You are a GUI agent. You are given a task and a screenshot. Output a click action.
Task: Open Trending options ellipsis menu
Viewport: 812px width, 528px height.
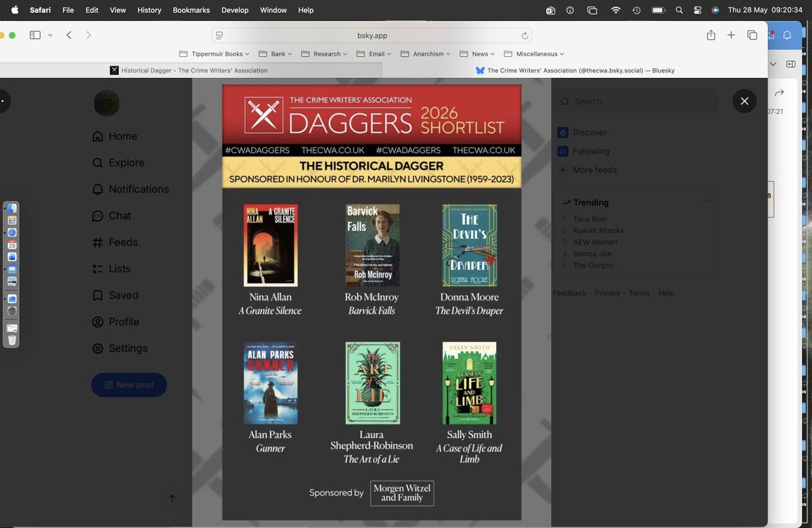706,201
